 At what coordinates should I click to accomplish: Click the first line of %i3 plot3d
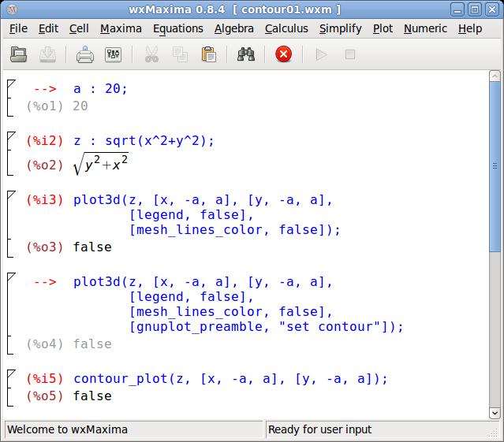(203, 200)
